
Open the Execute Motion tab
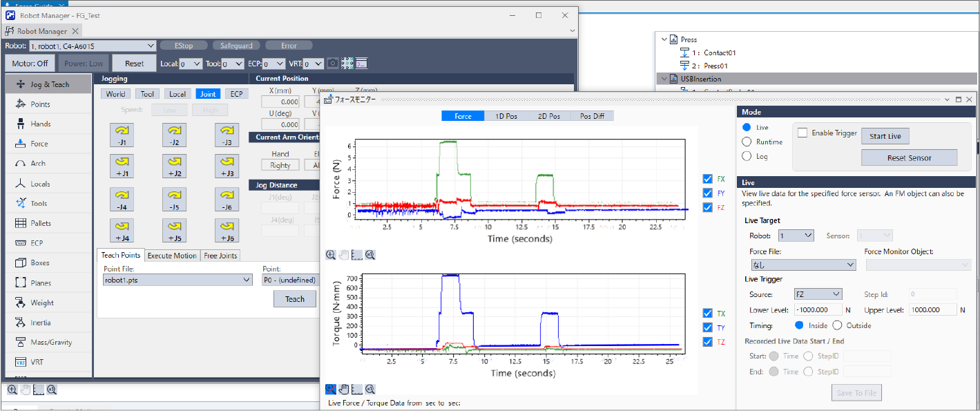tap(172, 256)
